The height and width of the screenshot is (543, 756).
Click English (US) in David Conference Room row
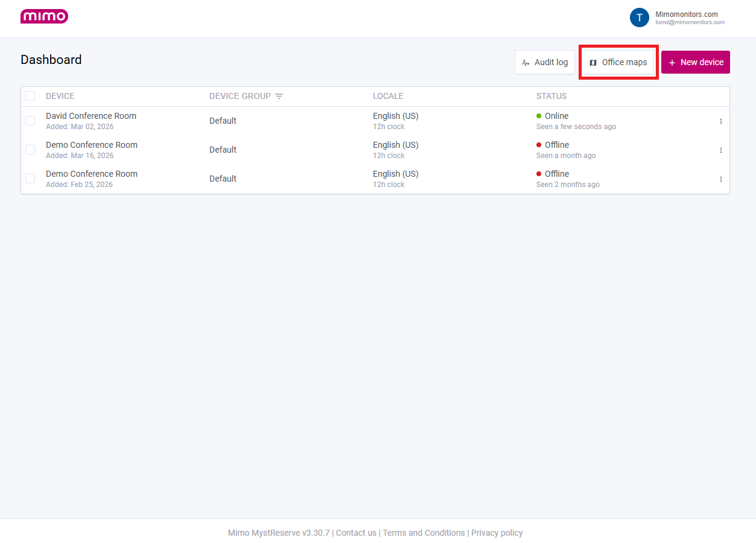396,116
